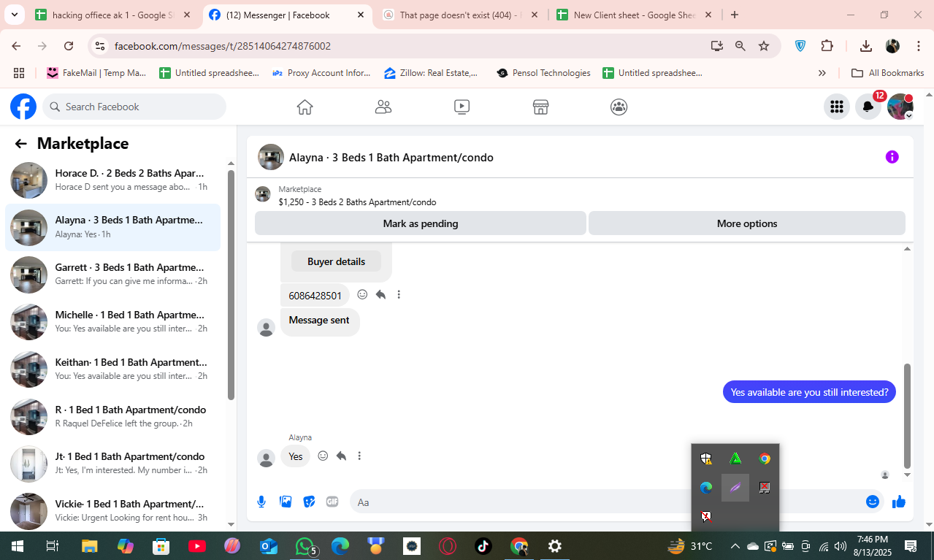This screenshot has width=934, height=560.
Task: Open a new browser tab
Action: point(735,15)
